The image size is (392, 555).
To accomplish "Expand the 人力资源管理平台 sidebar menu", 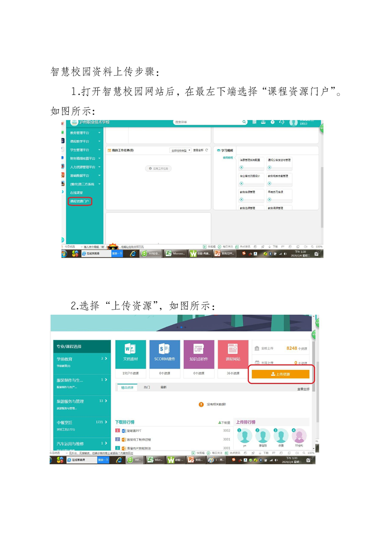I will (x=99, y=167).
